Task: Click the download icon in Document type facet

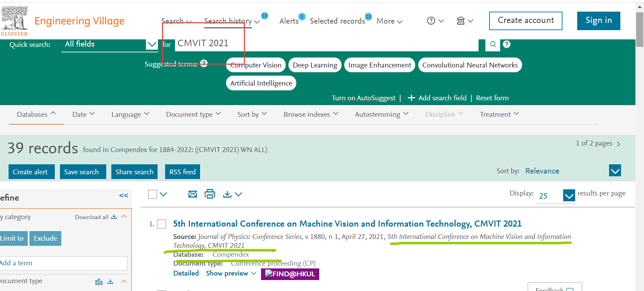Action: pos(110,281)
